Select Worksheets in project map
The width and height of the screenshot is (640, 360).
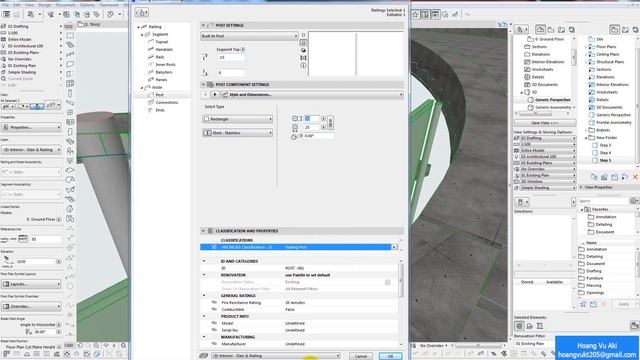(x=542, y=69)
